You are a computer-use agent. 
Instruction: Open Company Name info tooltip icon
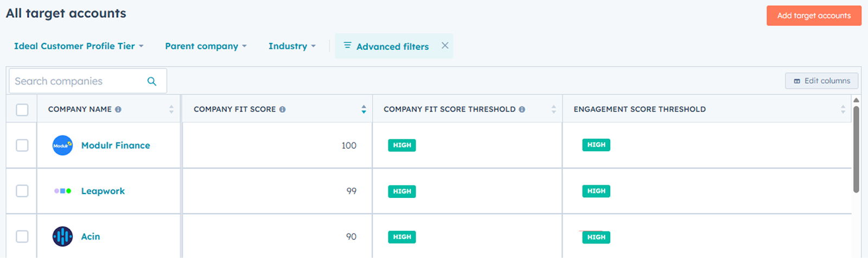pos(118,109)
